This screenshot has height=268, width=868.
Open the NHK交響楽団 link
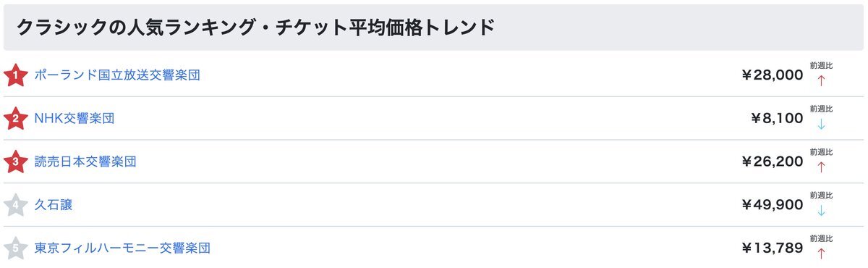tap(75, 118)
